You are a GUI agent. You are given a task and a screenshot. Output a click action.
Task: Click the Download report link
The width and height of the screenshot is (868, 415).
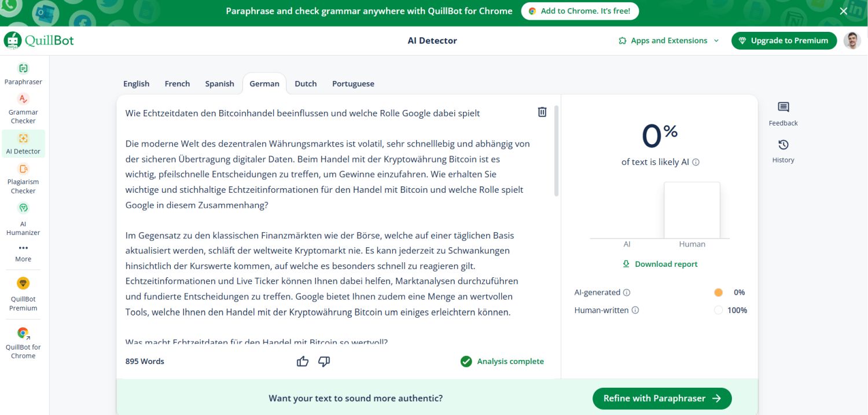[x=660, y=264]
